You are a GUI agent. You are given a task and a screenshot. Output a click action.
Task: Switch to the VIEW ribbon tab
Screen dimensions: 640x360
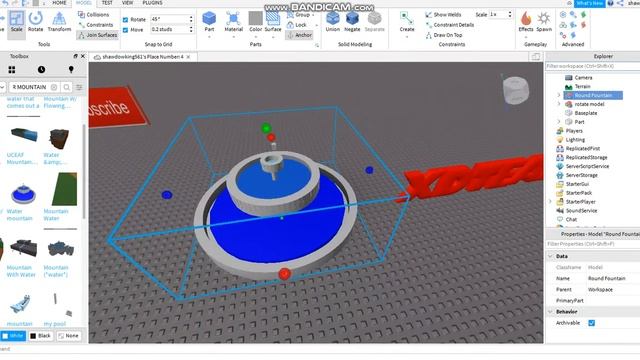(x=127, y=3)
